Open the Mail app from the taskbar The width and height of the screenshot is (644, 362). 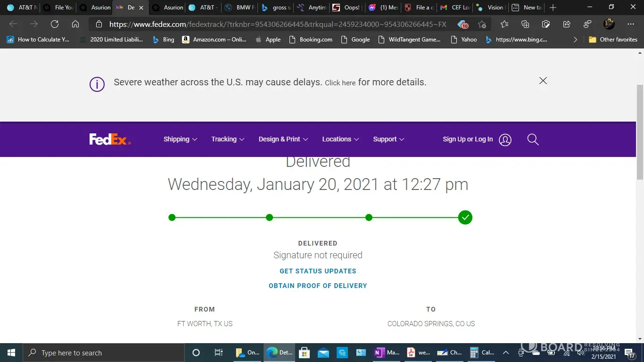(323, 353)
